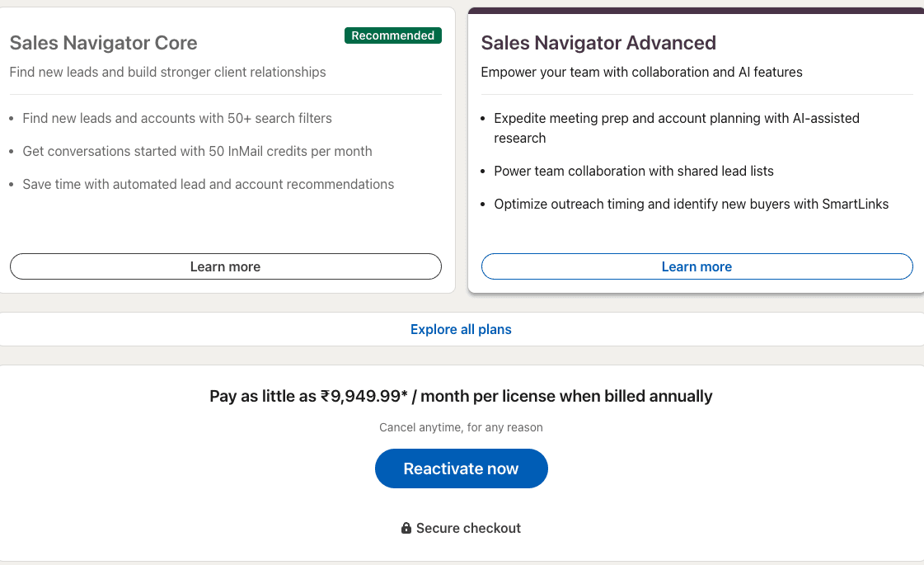Click the Advanced subtitle about AI features
The height and width of the screenshot is (565, 924).
pyautogui.click(x=641, y=72)
